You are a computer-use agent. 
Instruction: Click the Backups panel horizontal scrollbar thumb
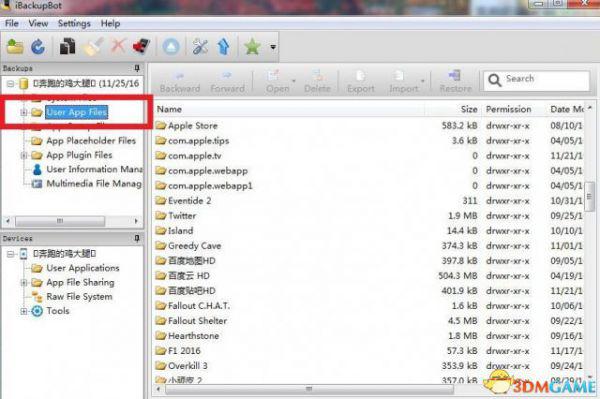click(x=60, y=221)
